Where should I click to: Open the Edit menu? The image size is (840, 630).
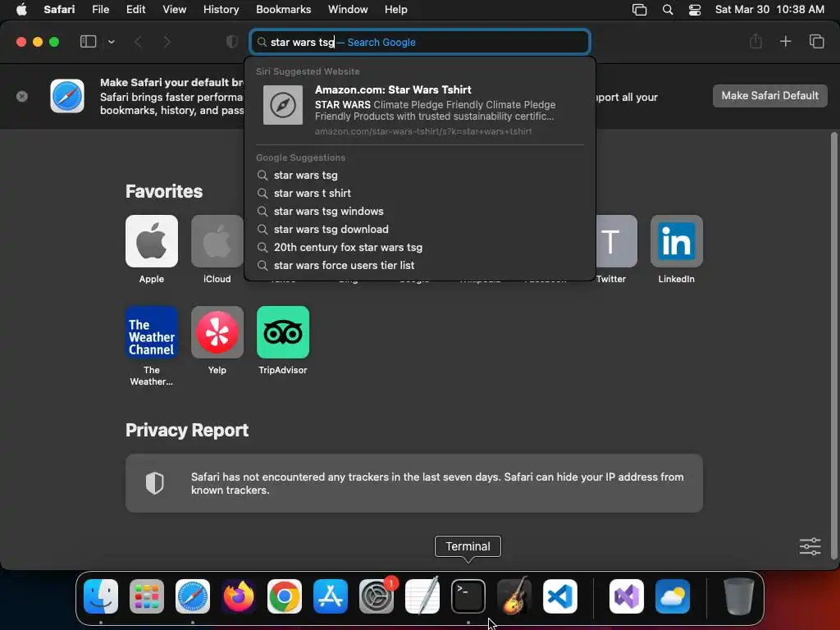click(x=135, y=9)
